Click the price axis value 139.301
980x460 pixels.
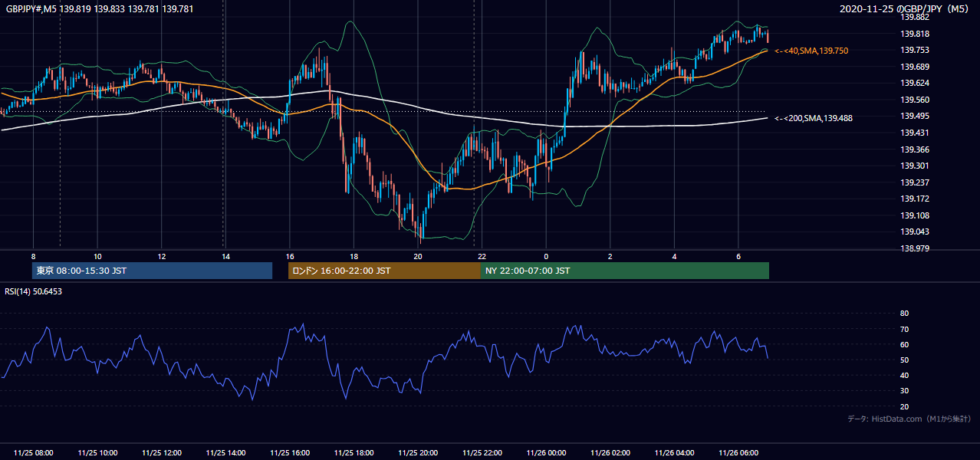[x=914, y=166]
